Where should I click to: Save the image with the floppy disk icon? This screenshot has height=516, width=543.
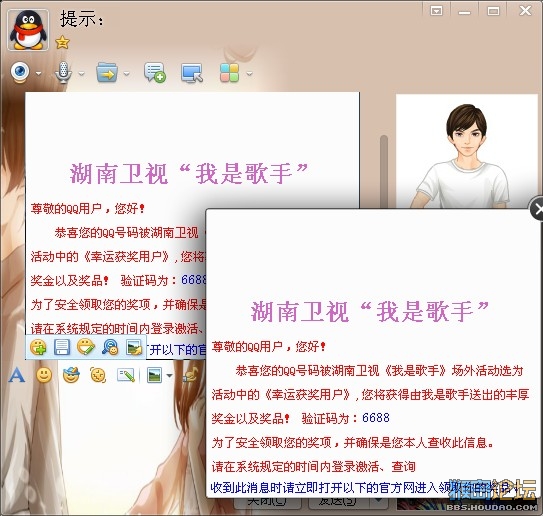point(62,347)
